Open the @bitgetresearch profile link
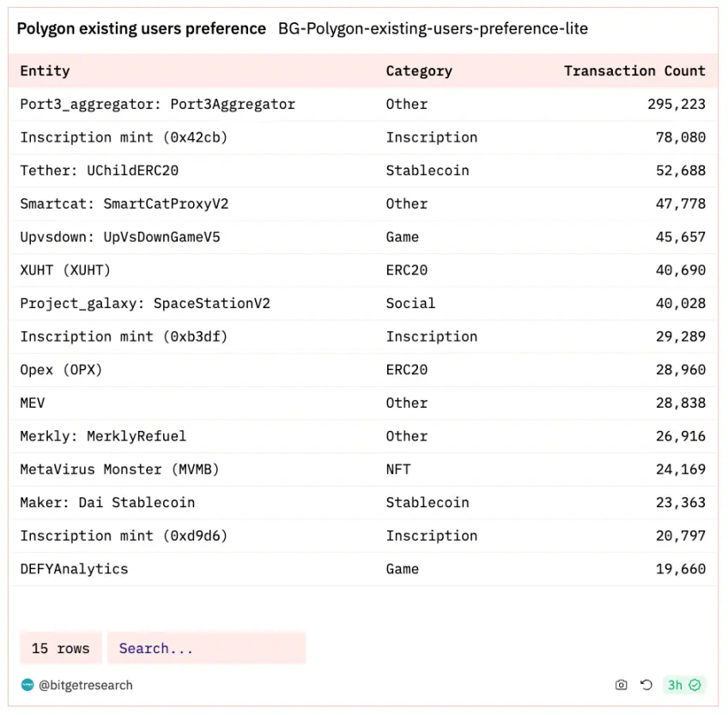 point(86,685)
